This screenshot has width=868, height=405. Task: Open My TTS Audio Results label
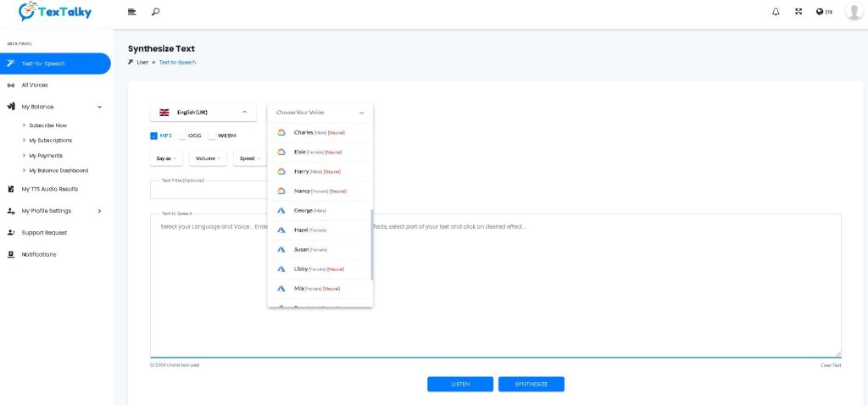50,189
